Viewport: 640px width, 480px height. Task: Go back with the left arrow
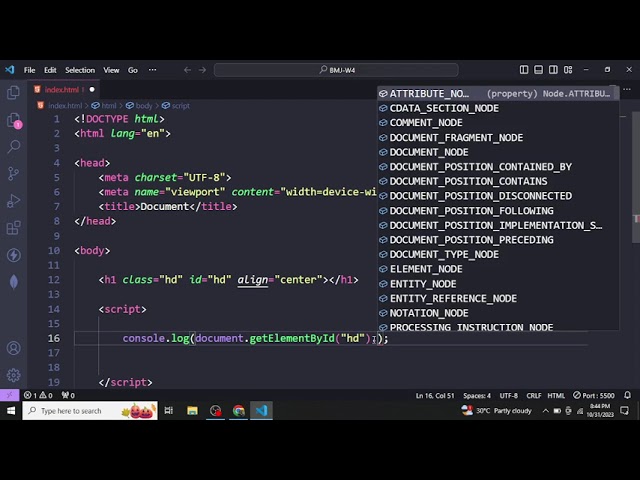point(187,70)
